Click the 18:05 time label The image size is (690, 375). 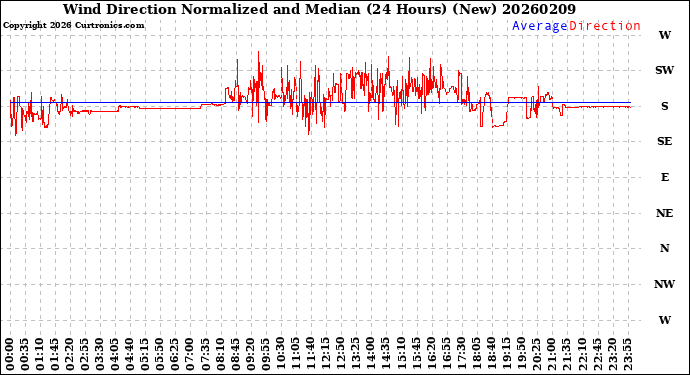476,354
